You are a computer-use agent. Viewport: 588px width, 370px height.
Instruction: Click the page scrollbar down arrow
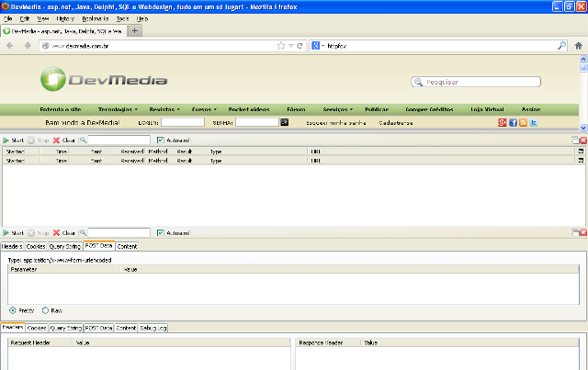coord(583,128)
